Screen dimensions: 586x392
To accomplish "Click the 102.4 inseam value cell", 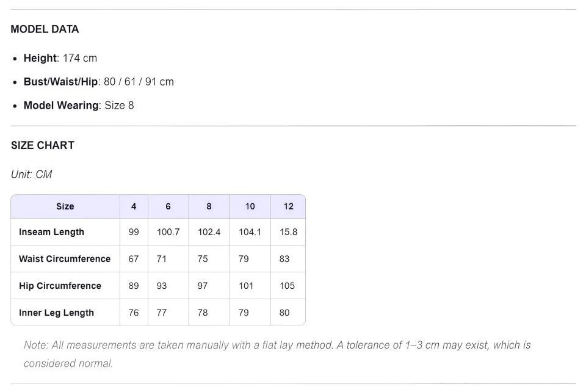I will click(x=209, y=231).
